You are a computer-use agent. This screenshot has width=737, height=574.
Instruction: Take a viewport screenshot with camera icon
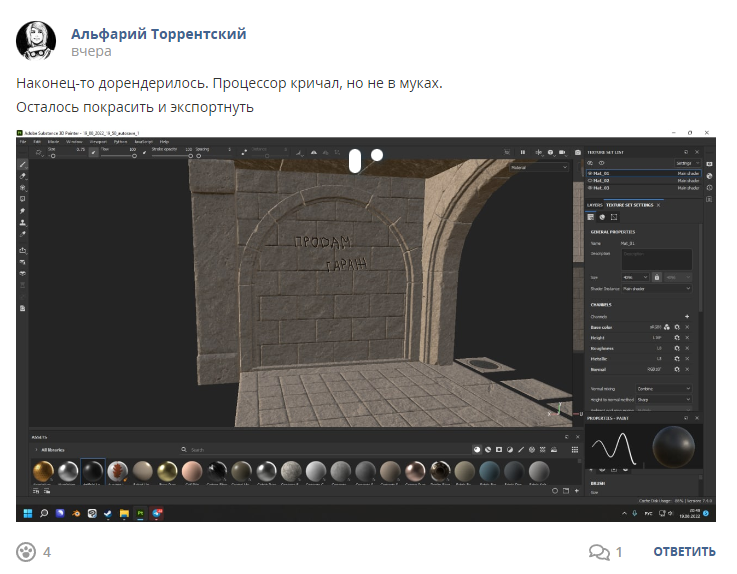pyautogui.click(x=578, y=152)
